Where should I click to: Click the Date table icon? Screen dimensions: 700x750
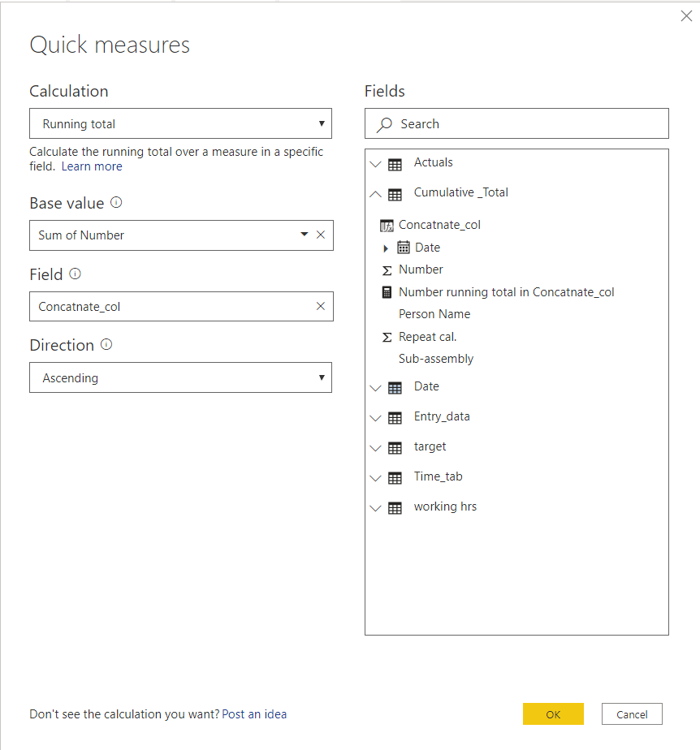[395, 388]
